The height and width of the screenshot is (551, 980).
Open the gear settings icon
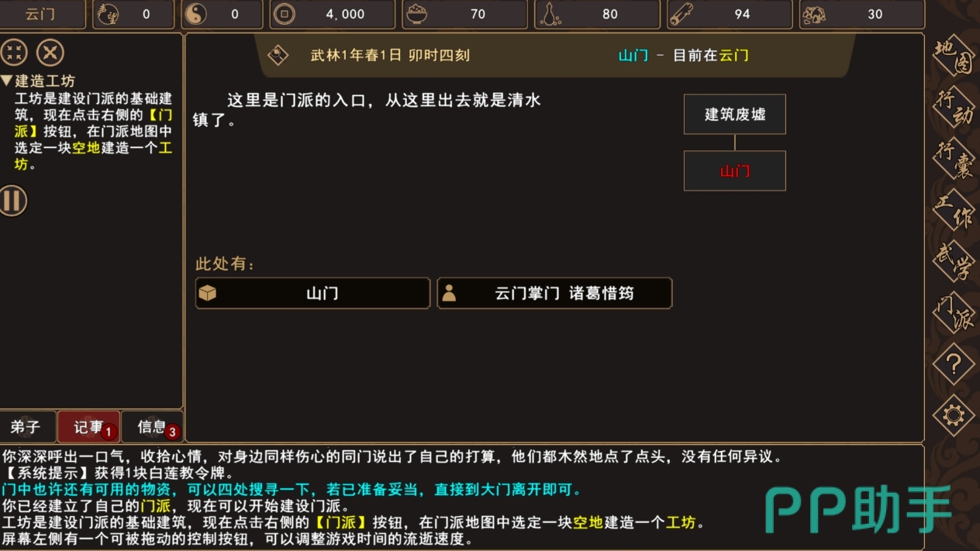953,416
